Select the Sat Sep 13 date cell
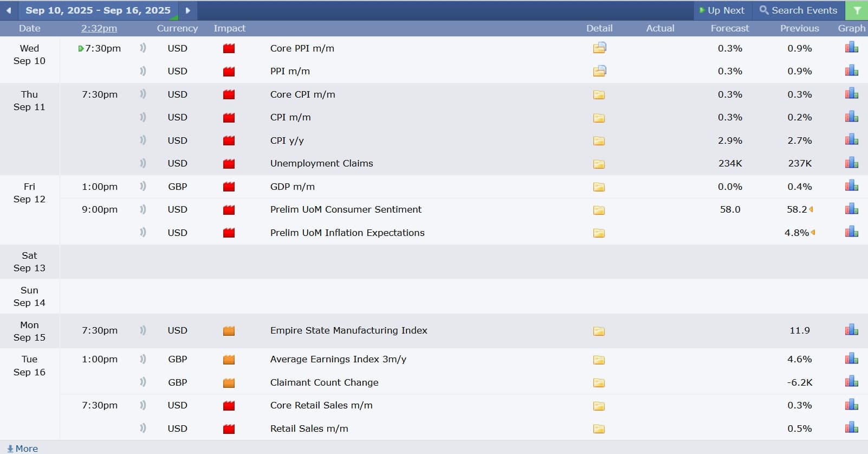Screen dimensions: 868x454 (x=30, y=261)
